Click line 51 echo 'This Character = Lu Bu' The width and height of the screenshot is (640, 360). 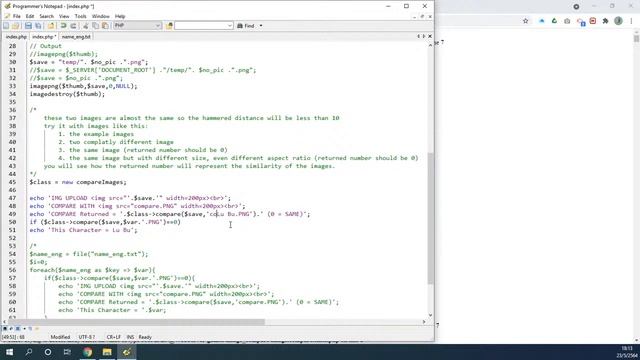point(83,230)
